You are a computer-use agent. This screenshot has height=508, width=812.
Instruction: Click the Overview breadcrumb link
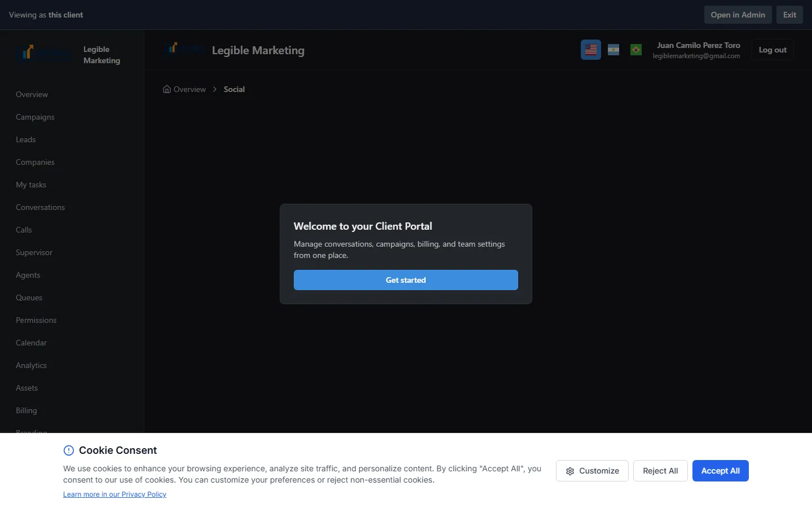tap(189, 89)
